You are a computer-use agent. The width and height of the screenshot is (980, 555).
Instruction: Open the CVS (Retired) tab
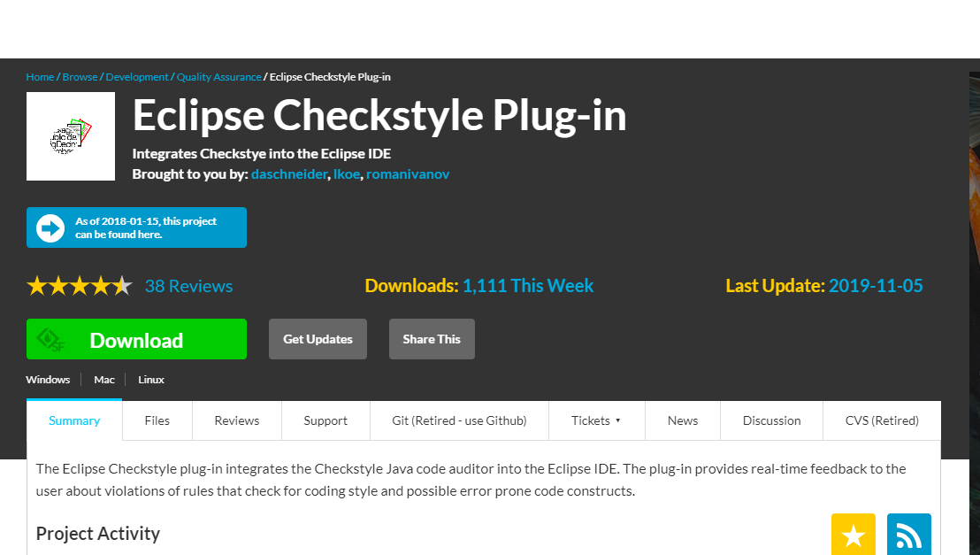[882, 420]
